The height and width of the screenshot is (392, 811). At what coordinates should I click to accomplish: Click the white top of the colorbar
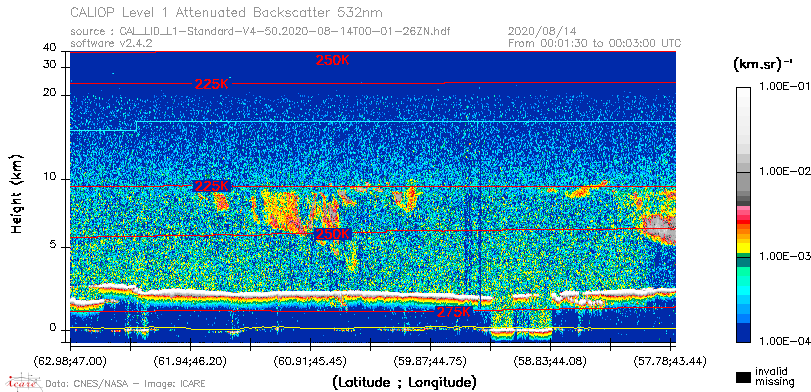click(x=743, y=93)
